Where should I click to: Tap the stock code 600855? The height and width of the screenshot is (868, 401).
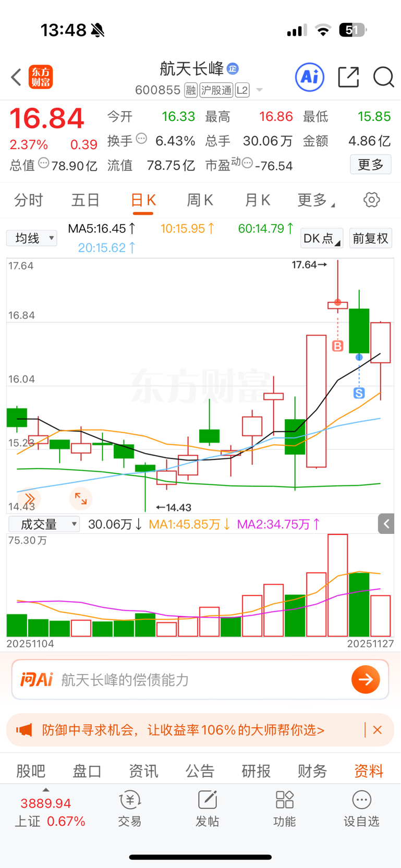point(157,90)
